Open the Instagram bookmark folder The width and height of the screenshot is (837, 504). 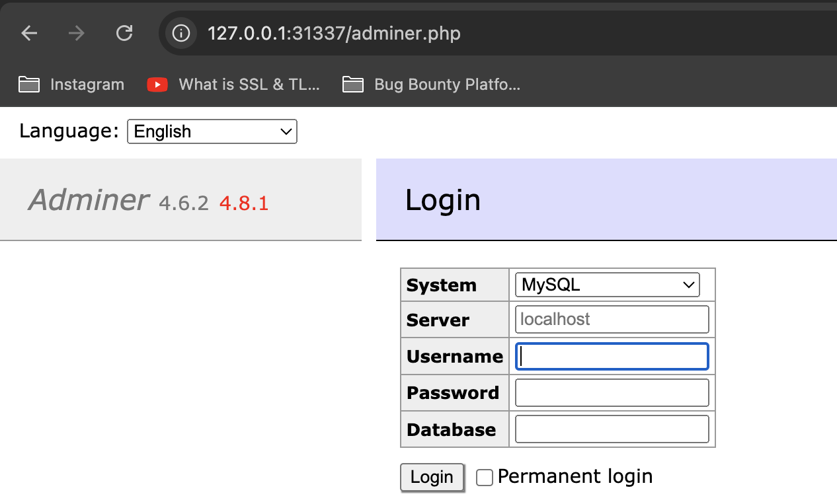tap(71, 85)
